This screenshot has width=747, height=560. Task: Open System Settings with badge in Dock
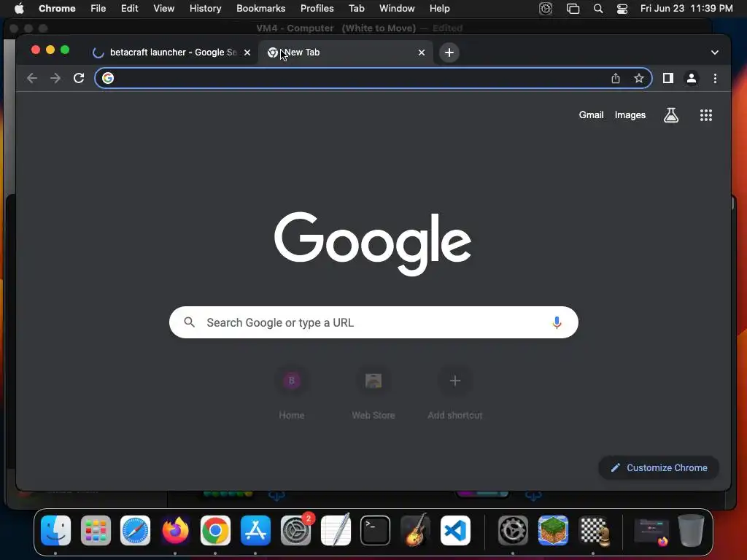295,531
